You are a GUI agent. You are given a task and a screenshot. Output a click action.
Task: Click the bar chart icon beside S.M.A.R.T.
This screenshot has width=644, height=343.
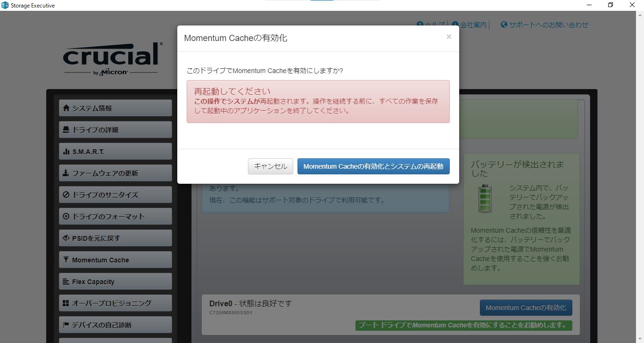click(66, 152)
